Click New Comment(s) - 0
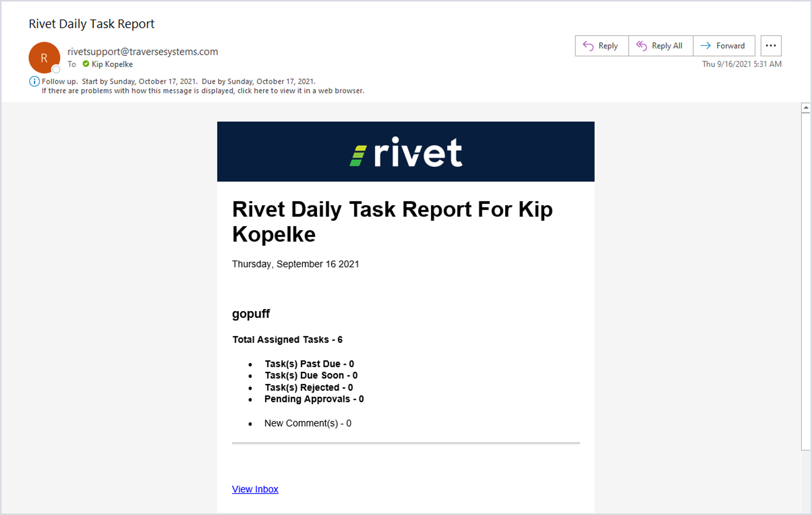 [308, 423]
